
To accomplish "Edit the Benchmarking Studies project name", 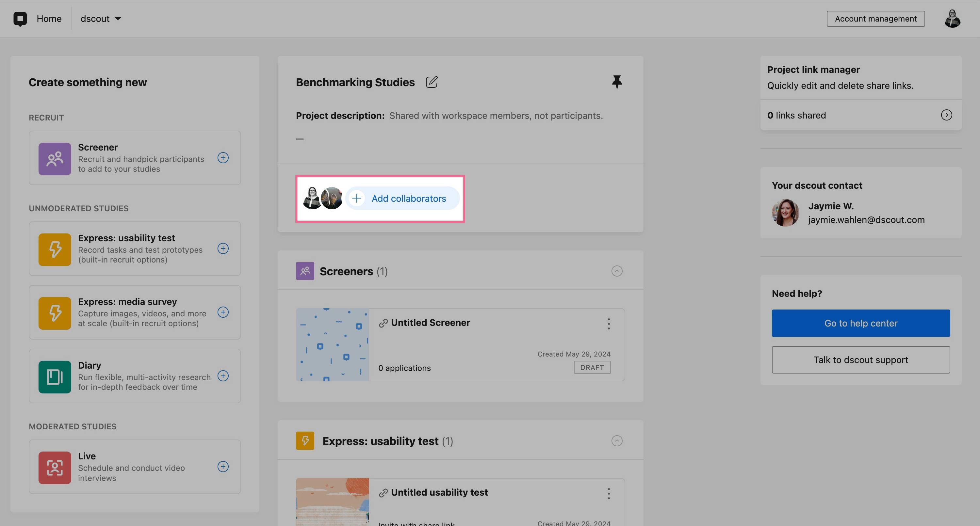I will point(432,82).
